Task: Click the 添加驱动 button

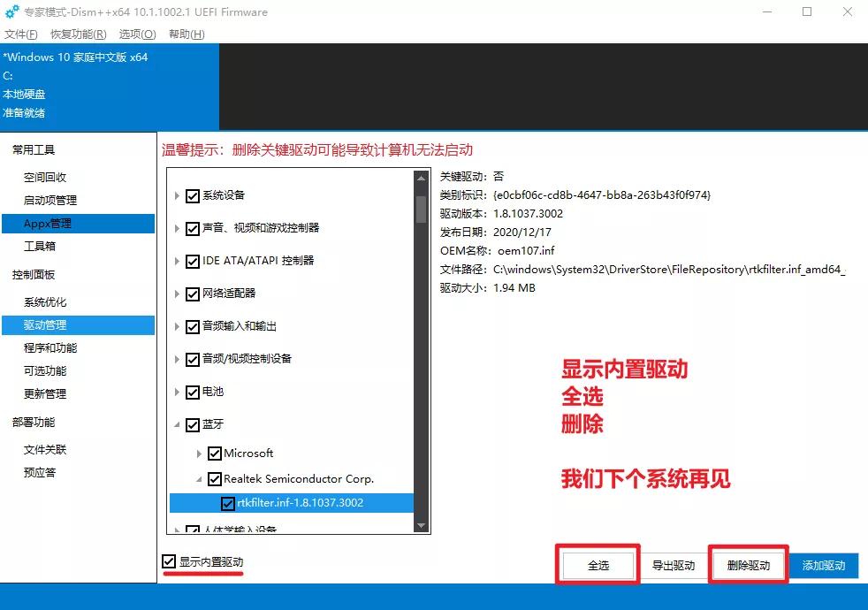Action: point(823,565)
